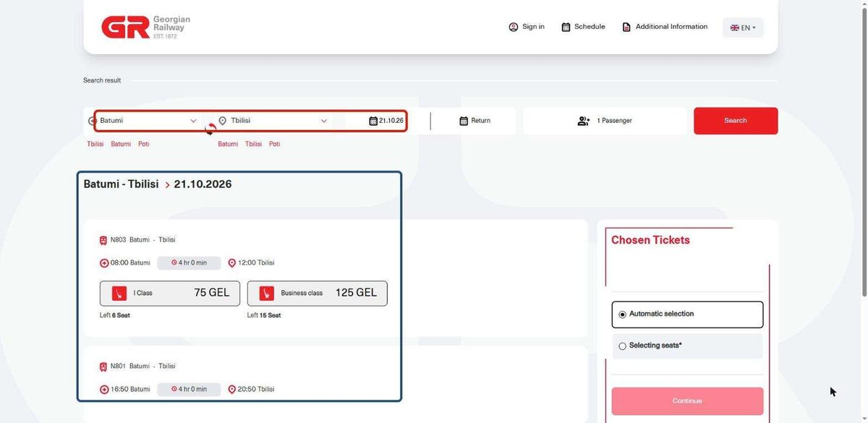The height and width of the screenshot is (423, 868).
Task: Click the train icon for N801
Action: pos(103,367)
